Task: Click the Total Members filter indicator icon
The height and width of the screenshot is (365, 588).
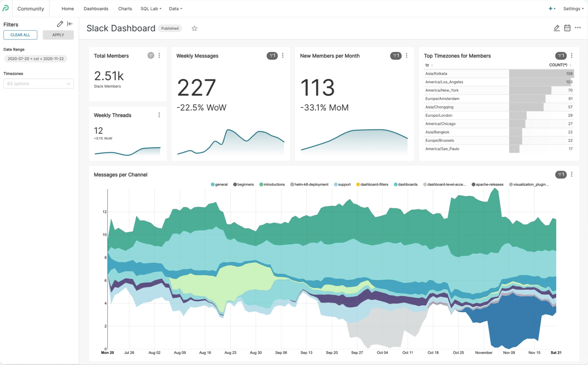Action: (x=151, y=56)
